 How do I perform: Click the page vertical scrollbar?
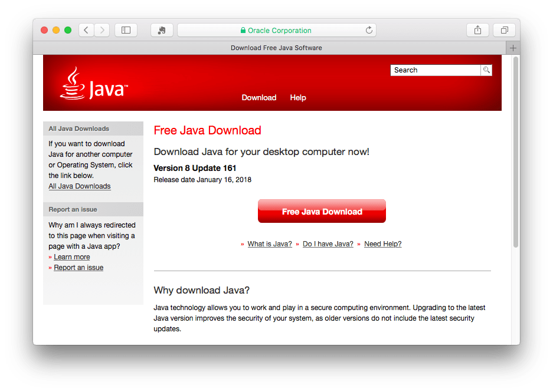point(516,152)
